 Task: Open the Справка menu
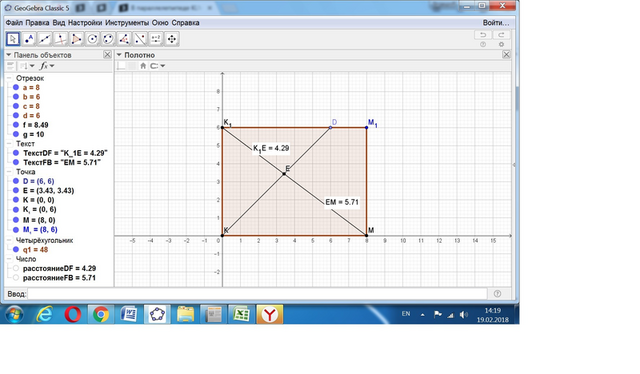185,23
